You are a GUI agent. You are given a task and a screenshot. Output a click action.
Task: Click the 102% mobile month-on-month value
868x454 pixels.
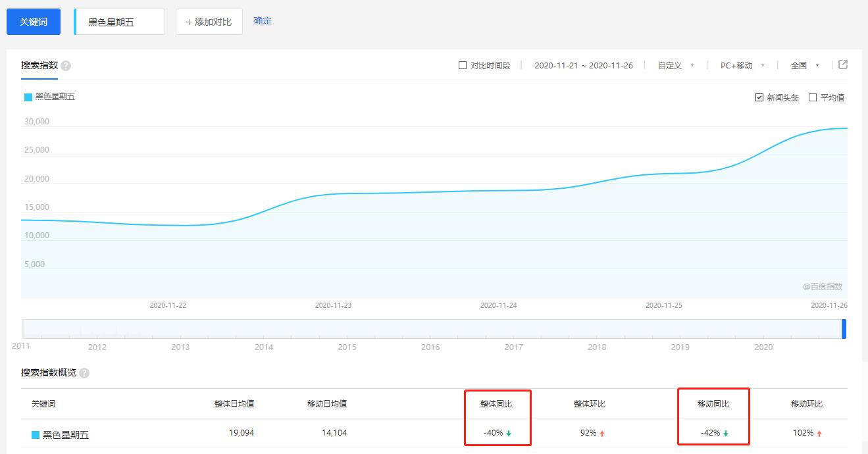point(804,433)
